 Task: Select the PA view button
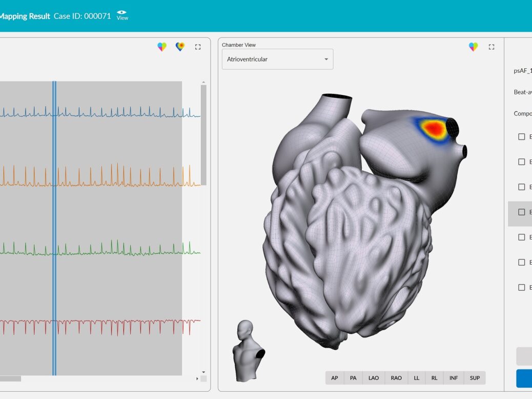click(x=353, y=378)
